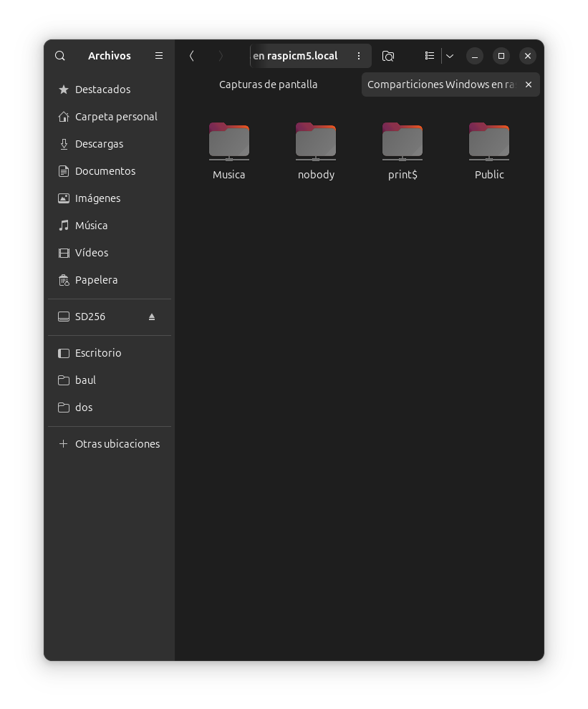
Task: Close the Comparticiones Windows tab
Action: click(x=529, y=85)
